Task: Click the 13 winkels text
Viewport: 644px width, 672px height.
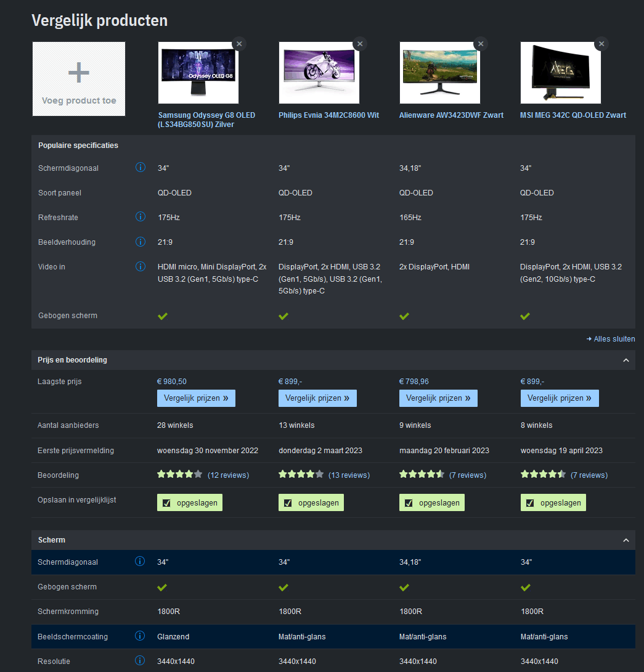Action: [x=296, y=425]
